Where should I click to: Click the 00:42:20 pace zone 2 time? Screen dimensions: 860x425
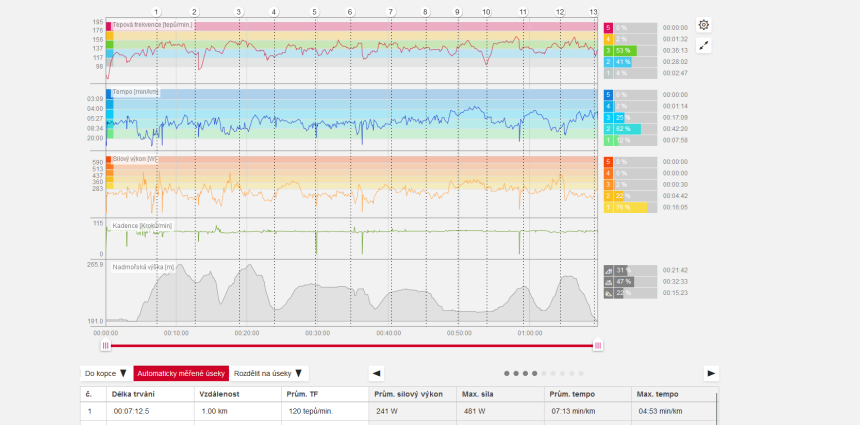tap(675, 129)
